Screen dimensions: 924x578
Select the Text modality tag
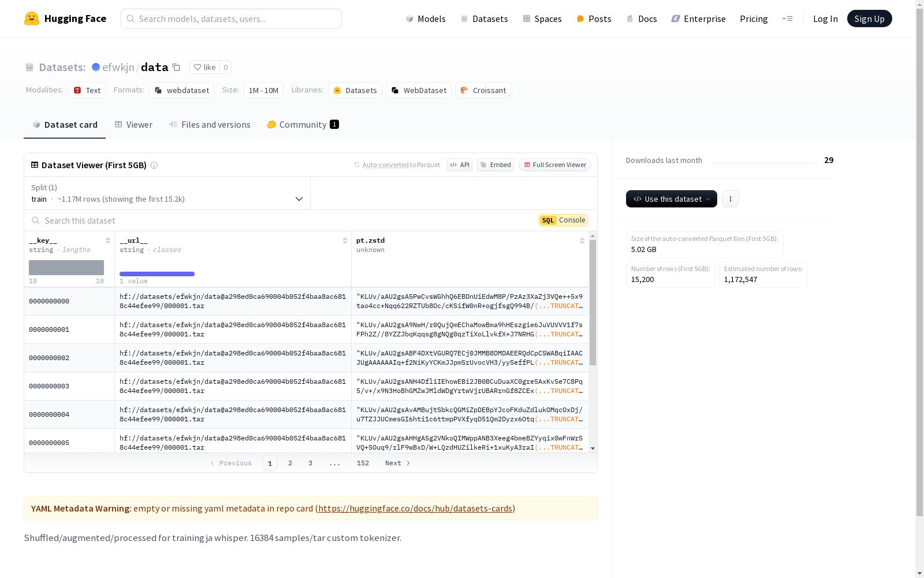pos(87,90)
